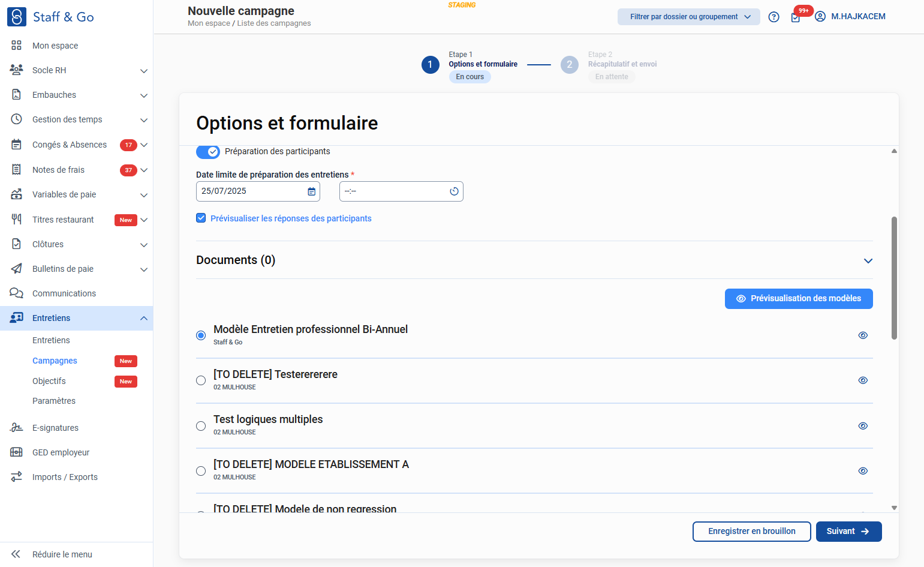This screenshot has height=567, width=924.
Task: Click the Variables de paie icon
Action: [17, 194]
